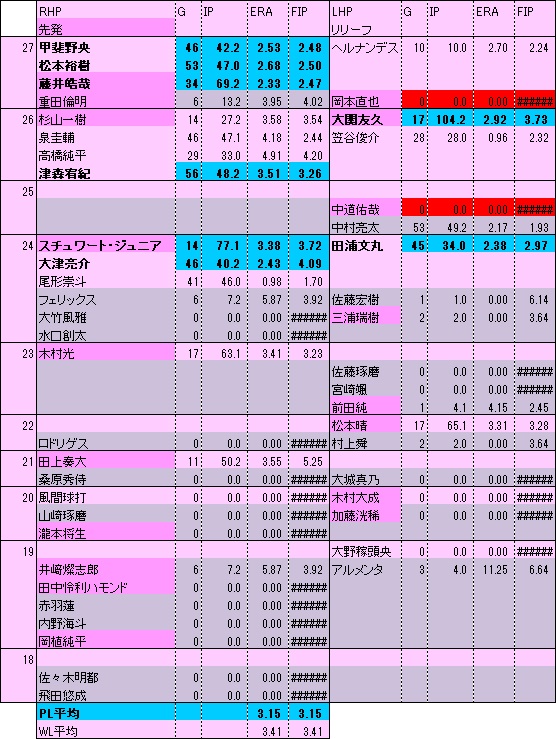556x739 pixels.
Task: Select player name 水口創太
Action: coord(106,335)
